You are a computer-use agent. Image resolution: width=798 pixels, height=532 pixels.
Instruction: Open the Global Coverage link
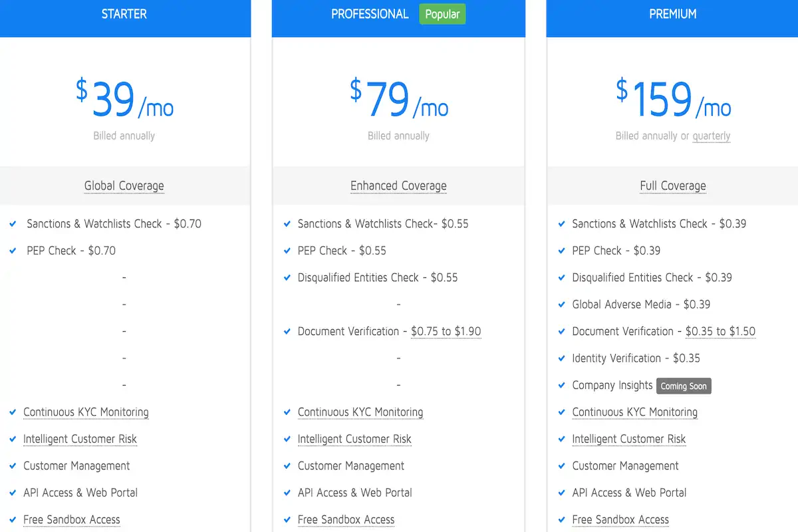(124, 186)
